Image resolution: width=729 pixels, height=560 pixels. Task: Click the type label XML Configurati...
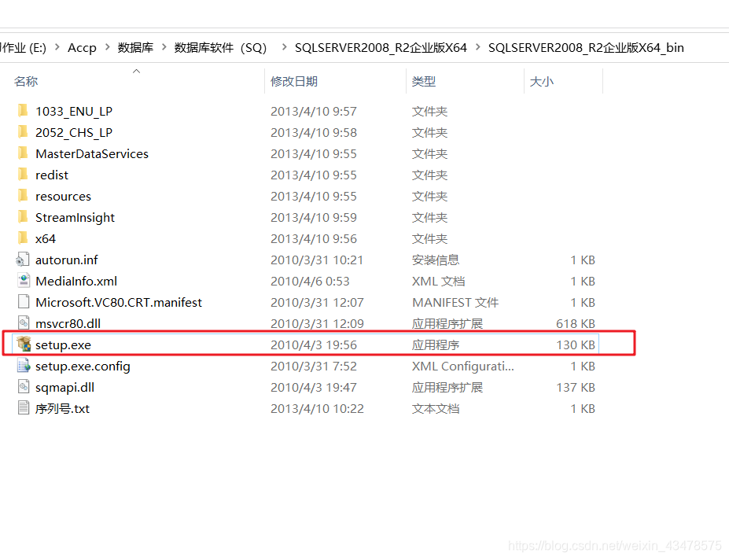tap(463, 367)
